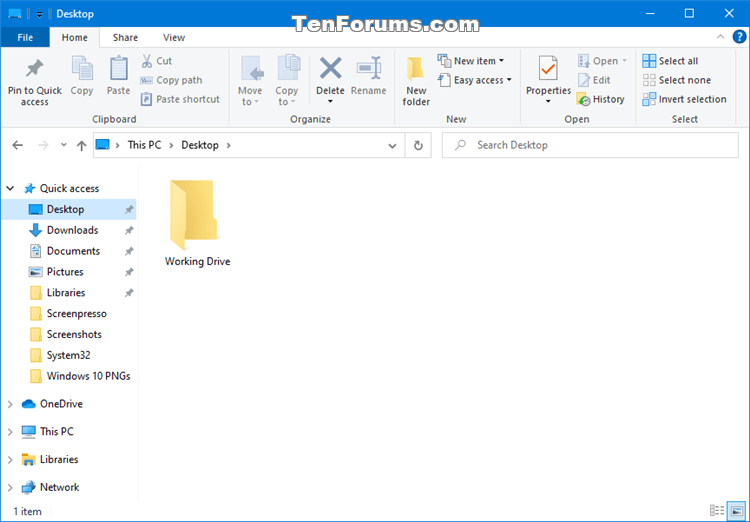Expand the OneDrive tree node
750x522 pixels.
10,404
